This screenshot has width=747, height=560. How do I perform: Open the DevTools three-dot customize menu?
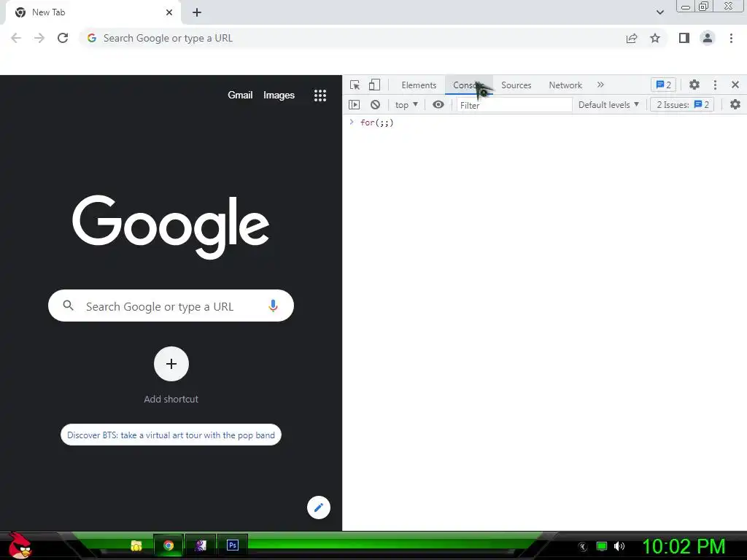tap(715, 85)
